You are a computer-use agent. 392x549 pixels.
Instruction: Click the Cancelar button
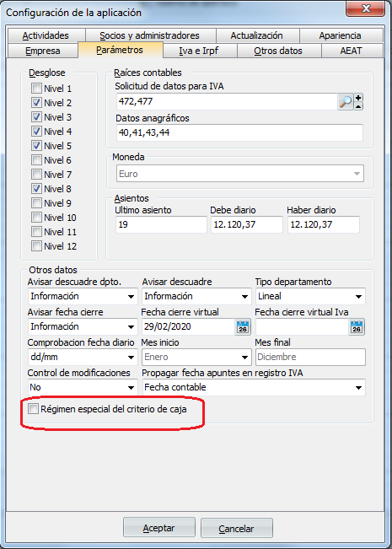[x=236, y=529]
